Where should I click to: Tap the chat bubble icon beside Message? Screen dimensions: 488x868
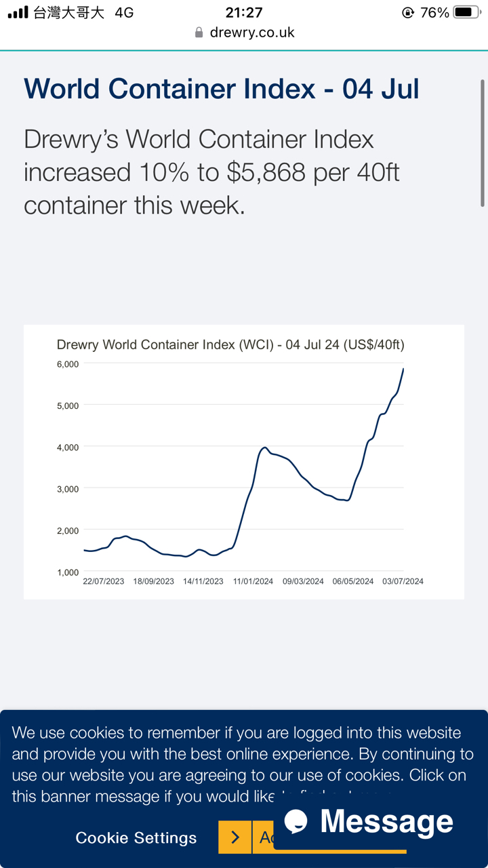(x=296, y=821)
